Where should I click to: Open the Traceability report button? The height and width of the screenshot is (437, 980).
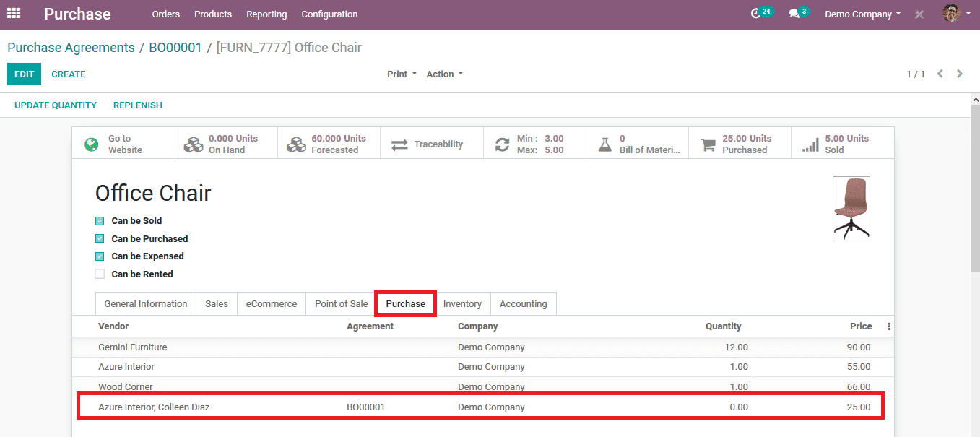(x=431, y=144)
